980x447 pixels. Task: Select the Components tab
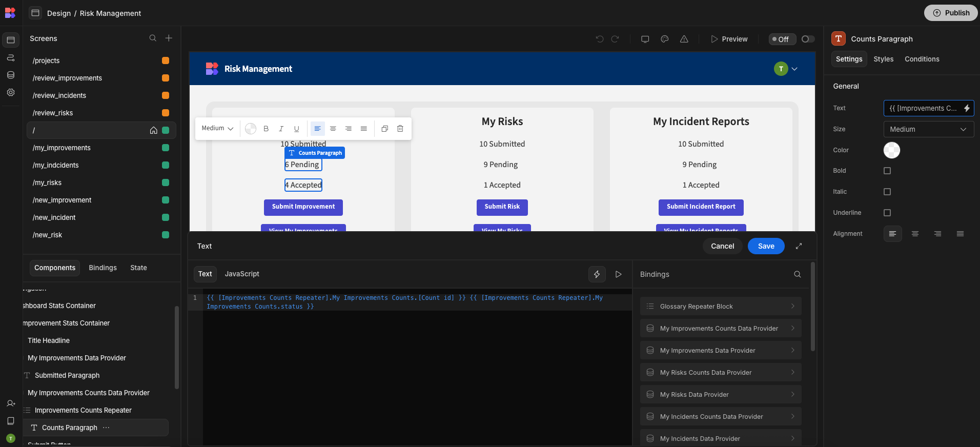click(55, 268)
